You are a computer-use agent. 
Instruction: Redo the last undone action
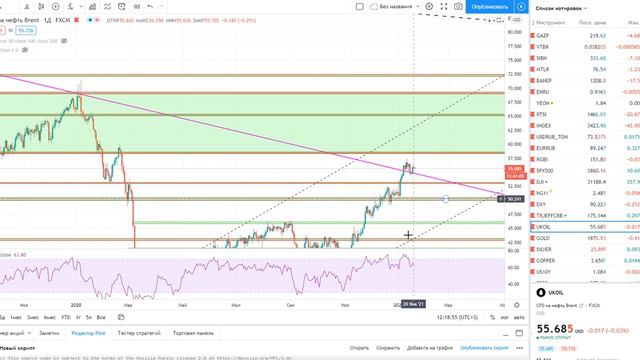tap(161, 7)
